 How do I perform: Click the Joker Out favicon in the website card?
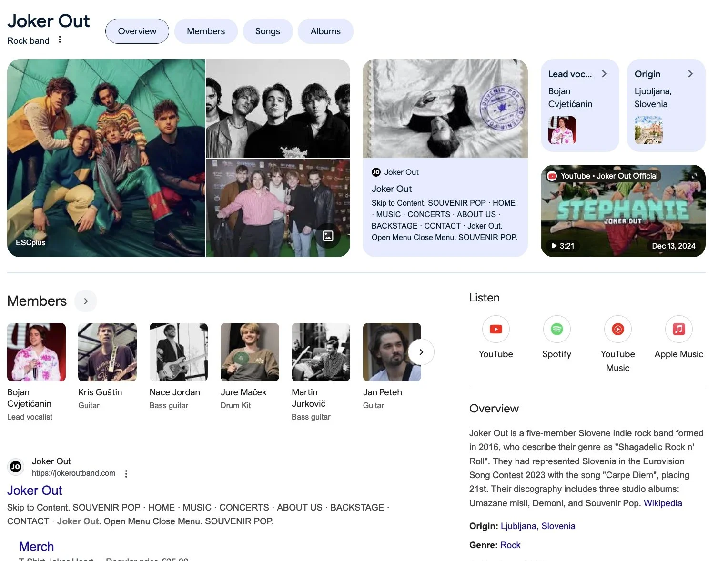376,172
